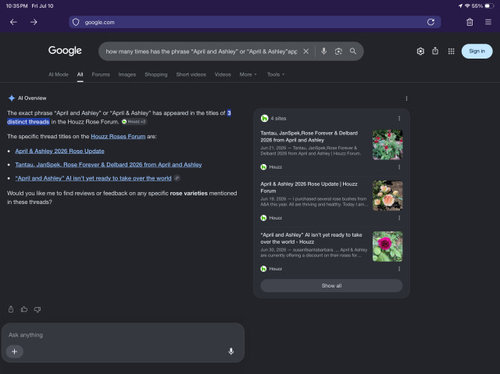Click link icon after third thread title
Viewport: 500px width, 374px height.
[x=177, y=178]
